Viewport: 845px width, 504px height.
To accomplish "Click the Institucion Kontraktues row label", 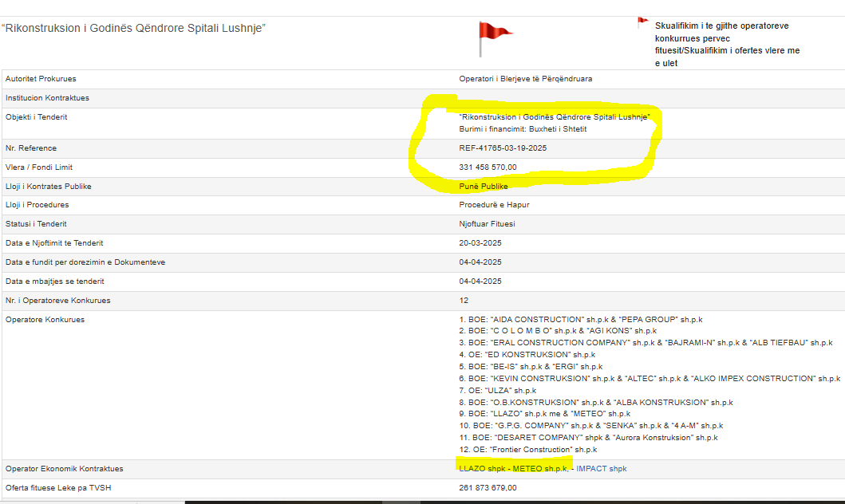I will click(x=47, y=98).
